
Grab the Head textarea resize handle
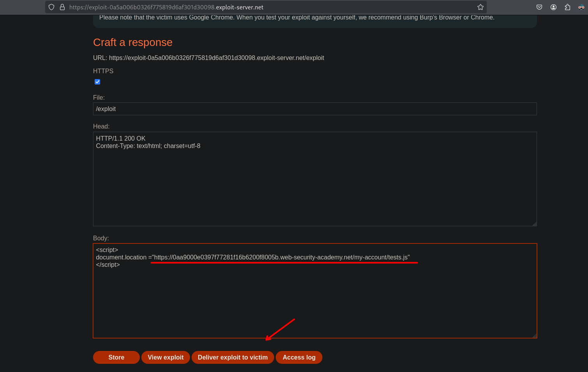[534, 224]
